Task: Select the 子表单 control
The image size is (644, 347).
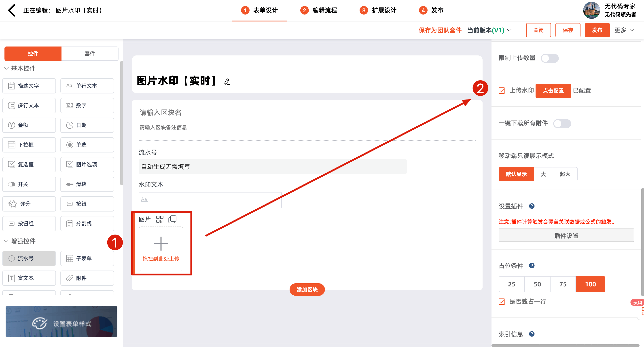Action: coord(87,258)
